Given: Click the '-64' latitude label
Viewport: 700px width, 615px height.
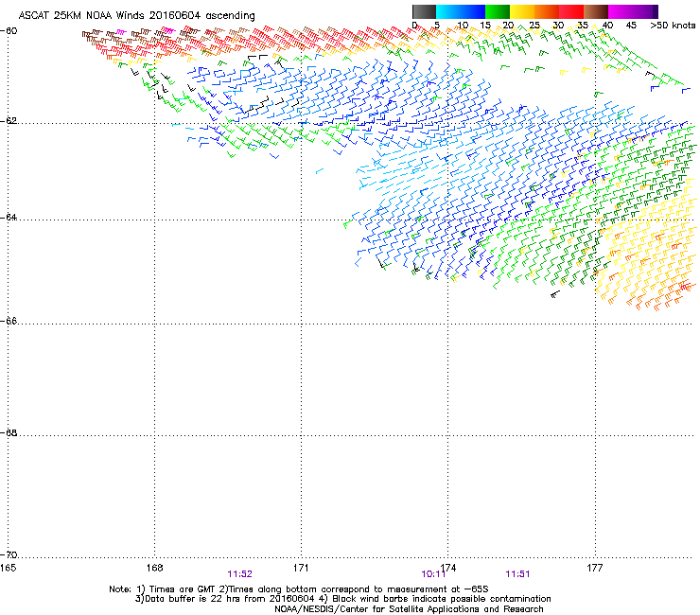Looking at the screenshot, I should point(9,218).
